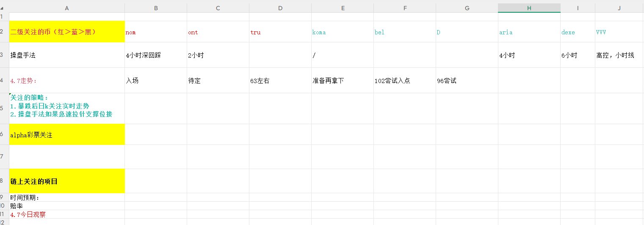644x225 pixels.
Task: Click cell "96尝试"
Action: (467, 81)
